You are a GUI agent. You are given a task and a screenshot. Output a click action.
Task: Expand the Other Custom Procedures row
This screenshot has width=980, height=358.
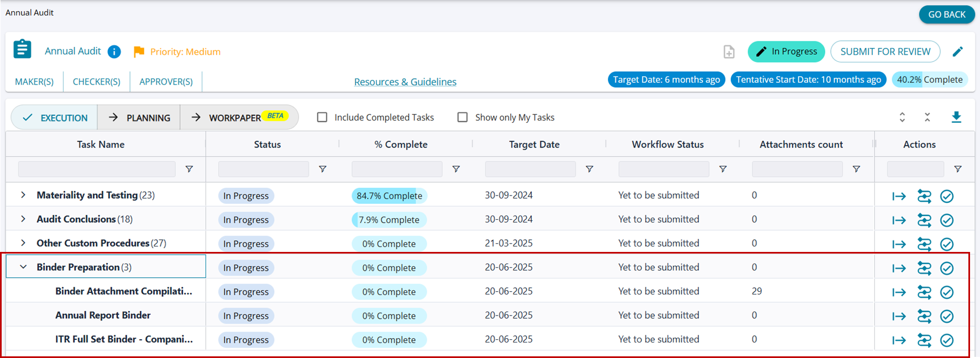click(x=23, y=243)
